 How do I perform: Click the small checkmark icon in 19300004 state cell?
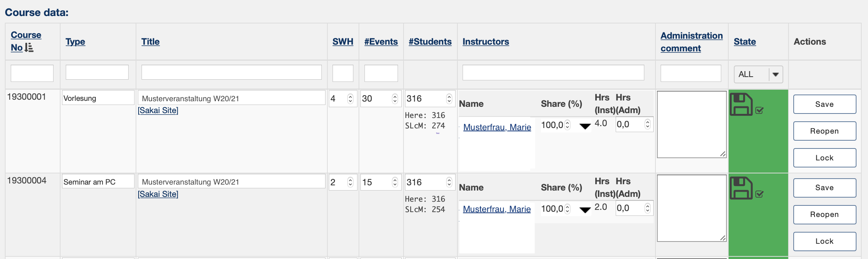point(759,194)
